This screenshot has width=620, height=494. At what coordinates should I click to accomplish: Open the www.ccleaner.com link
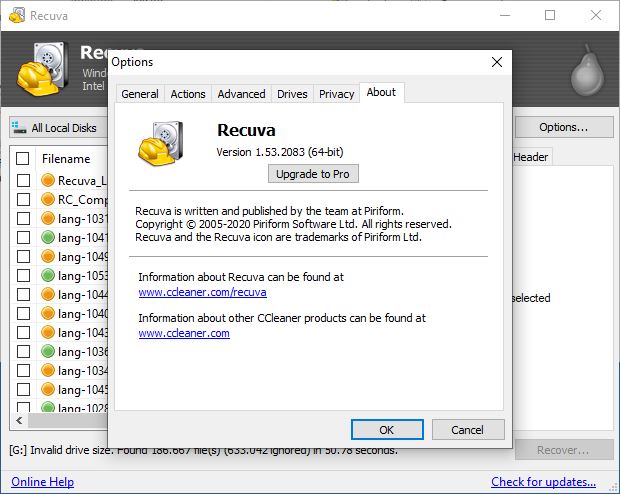click(x=184, y=333)
